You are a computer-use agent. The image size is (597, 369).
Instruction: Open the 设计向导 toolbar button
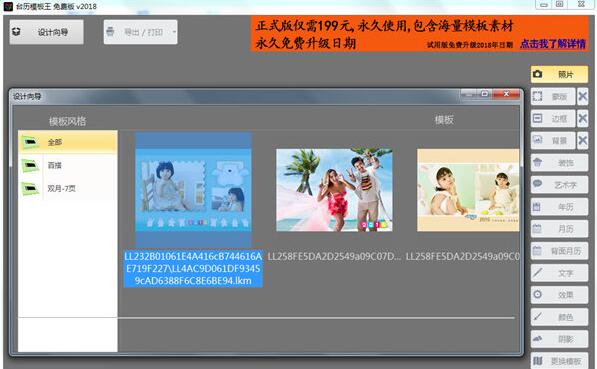point(46,32)
